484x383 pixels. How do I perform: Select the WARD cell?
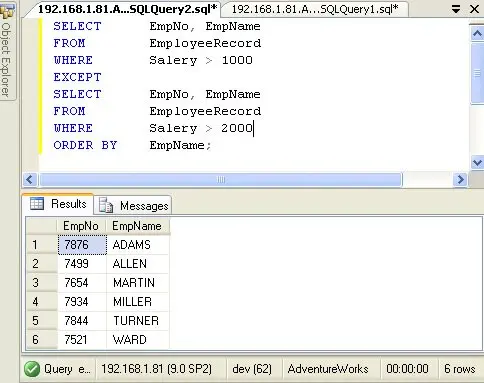click(x=138, y=340)
